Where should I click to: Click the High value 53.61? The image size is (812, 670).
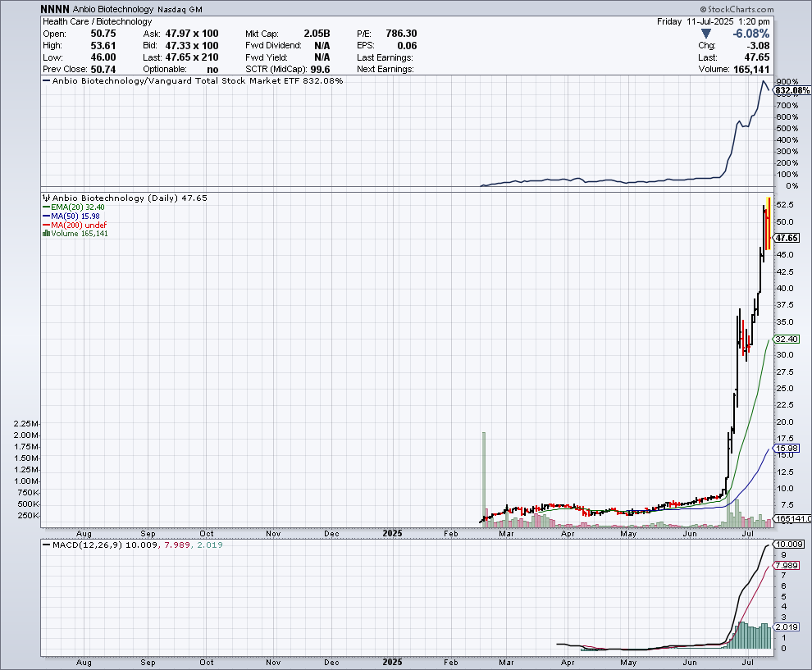[103, 46]
